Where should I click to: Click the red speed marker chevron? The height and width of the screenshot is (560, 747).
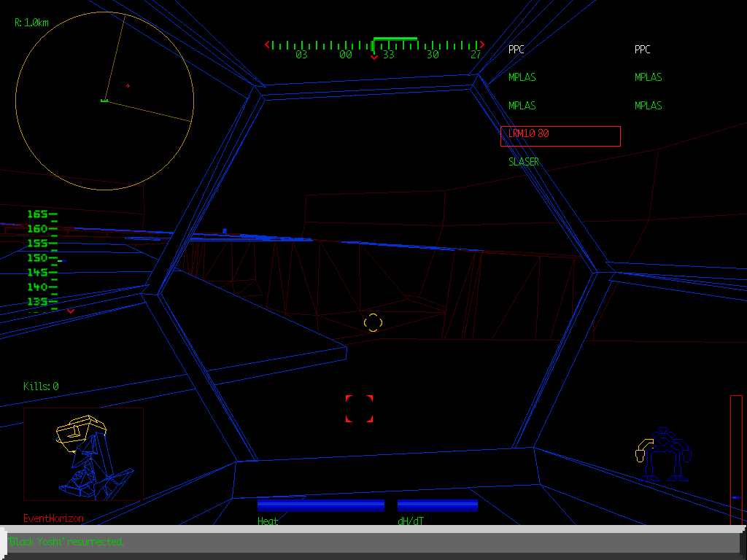point(71,311)
